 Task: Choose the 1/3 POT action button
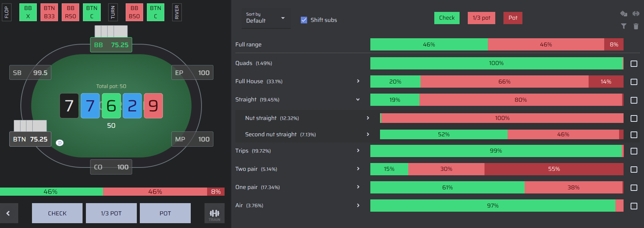111,213
